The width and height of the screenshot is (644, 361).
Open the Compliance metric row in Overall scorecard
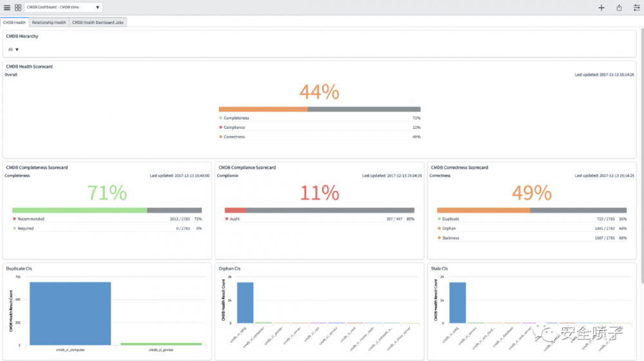pyautogui.click(x=319, y=128)
